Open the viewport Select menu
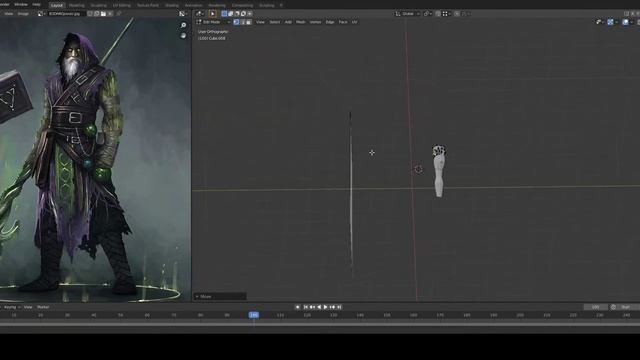Viewport: 640px width, 360px height. click(275, 22)
